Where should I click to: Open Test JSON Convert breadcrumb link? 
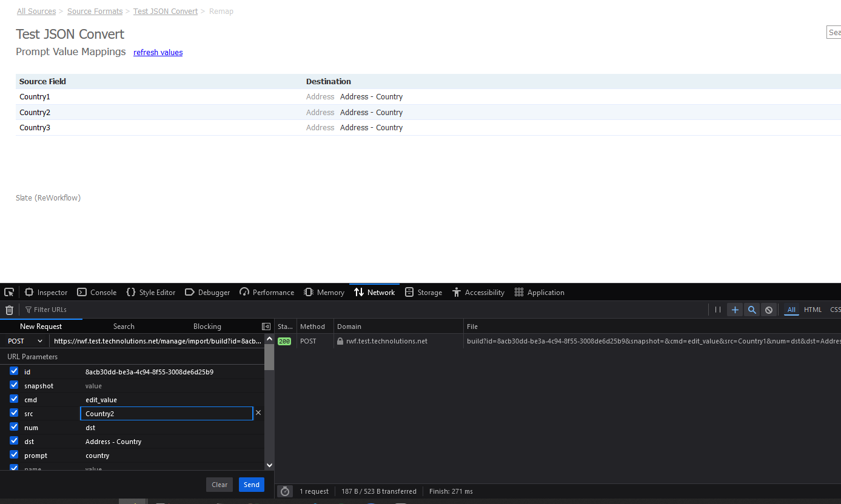(166, 12)
